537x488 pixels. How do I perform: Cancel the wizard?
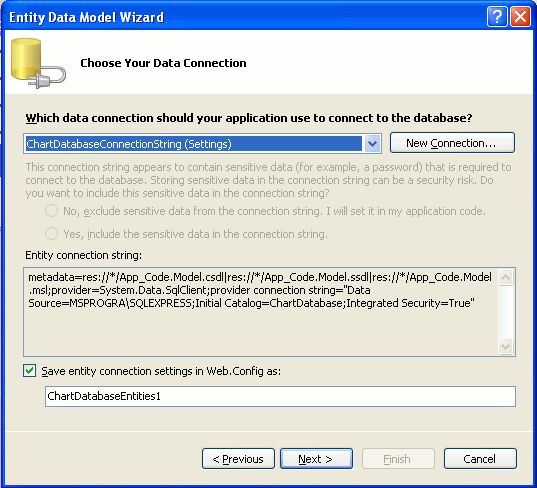pyautogui.click(x=480, y=459)
